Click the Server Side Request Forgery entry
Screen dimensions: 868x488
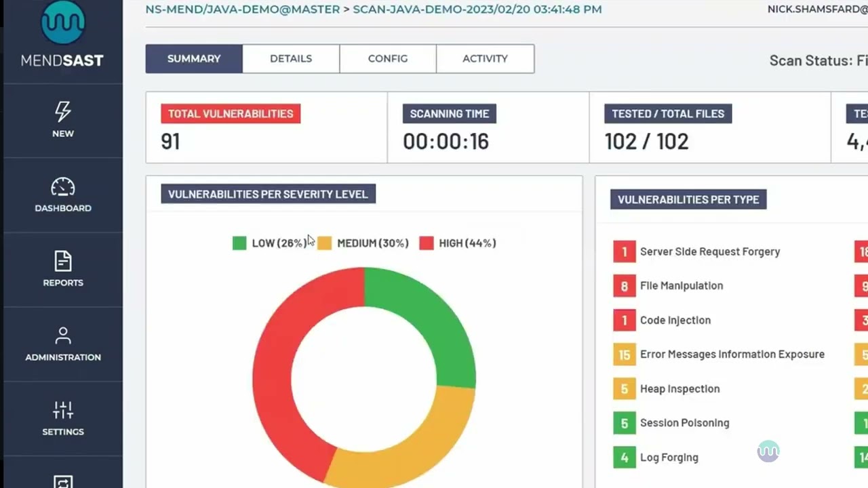click(x=710, y=251)
